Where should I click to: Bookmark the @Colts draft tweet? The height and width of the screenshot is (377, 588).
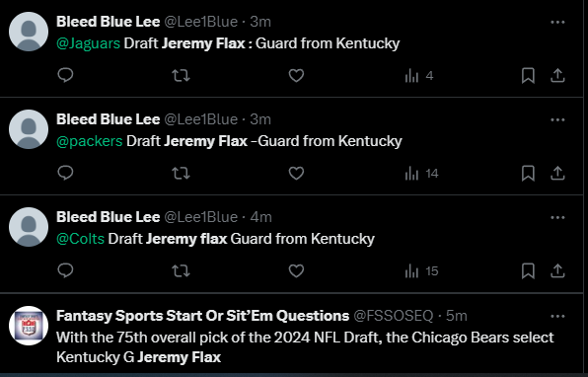(528, 270)
